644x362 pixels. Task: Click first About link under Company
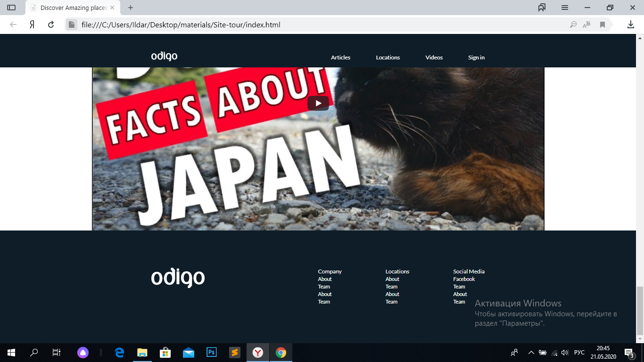325,279
